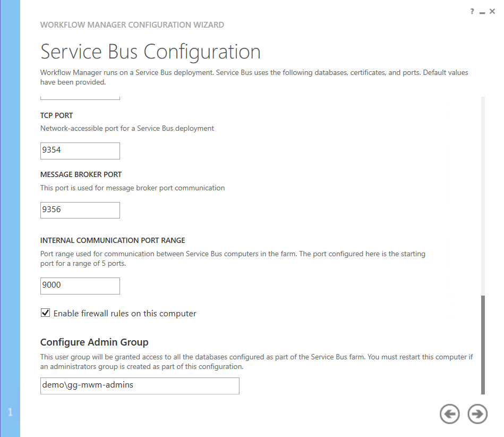Click the vertical scrollbar thumb
This screenshot has height=437, width=504.
pos(483,344)
